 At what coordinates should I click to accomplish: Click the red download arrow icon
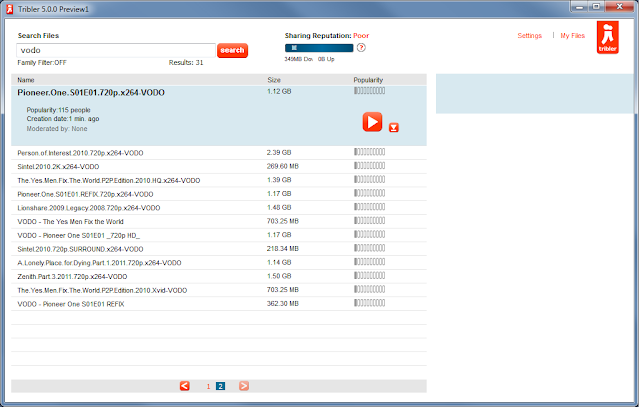(393, 128)
